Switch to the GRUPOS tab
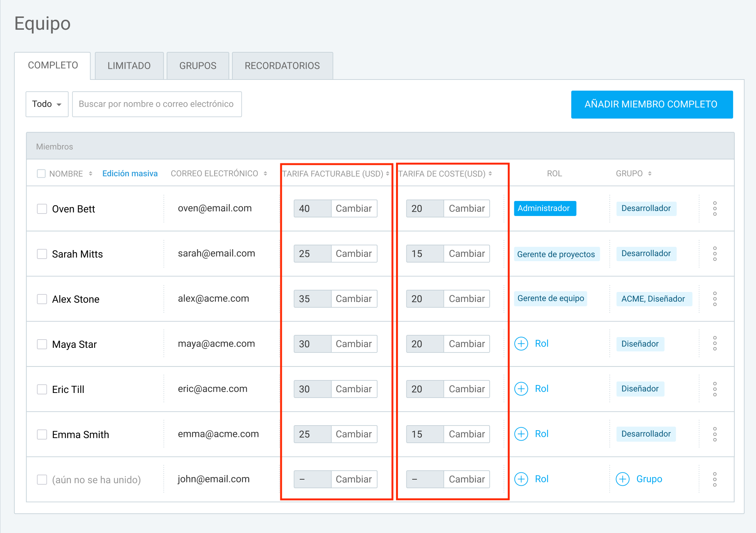The height and width of the screenshot is (533, 756). [197, 66]
